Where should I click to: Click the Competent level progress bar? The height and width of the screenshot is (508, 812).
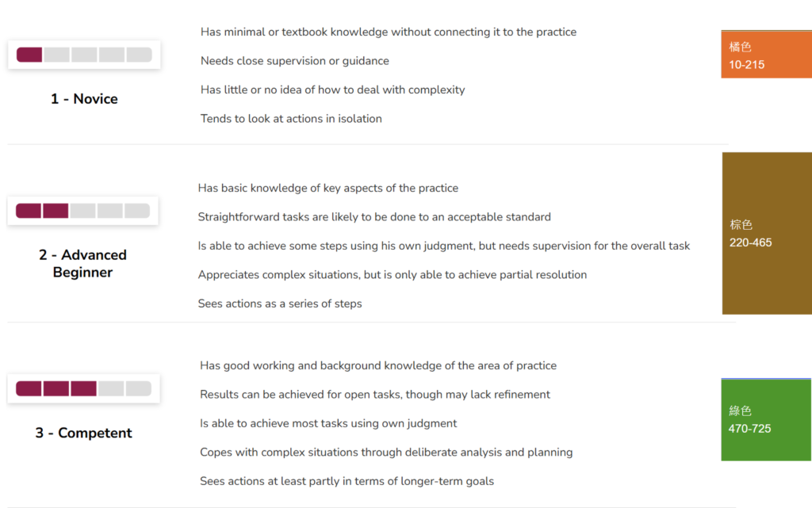(x=83, y=388)
